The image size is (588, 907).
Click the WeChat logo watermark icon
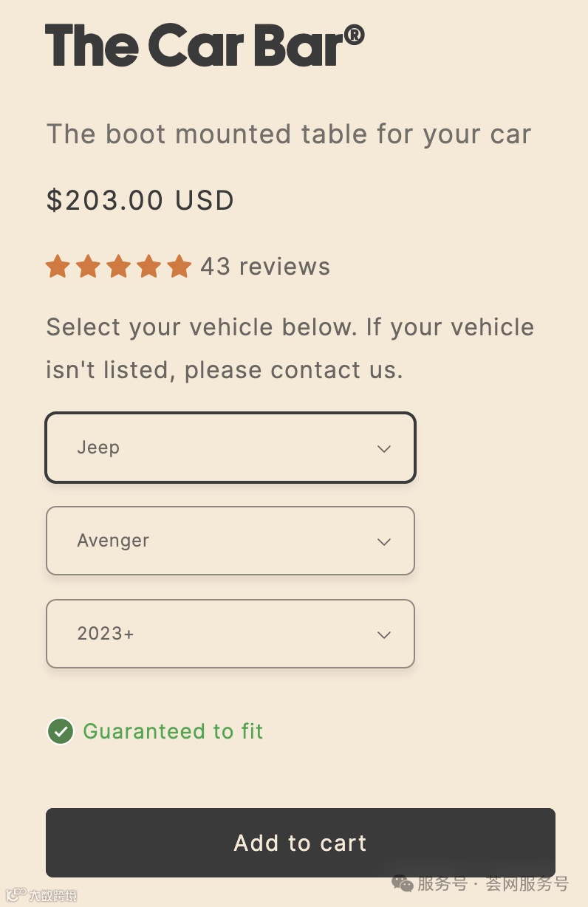403,883
